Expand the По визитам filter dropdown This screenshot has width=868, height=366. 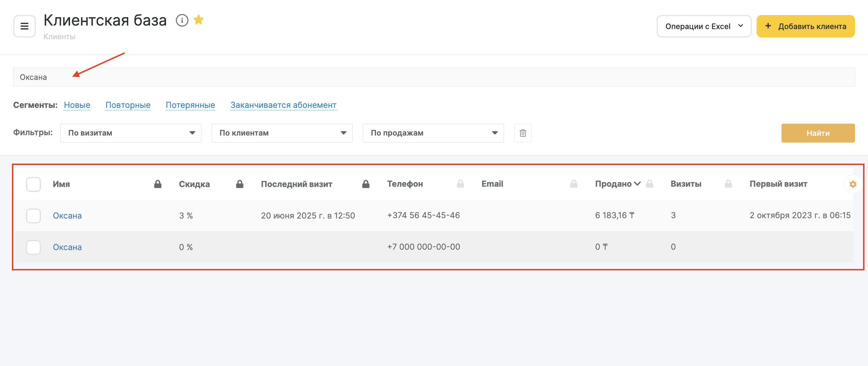131,133
